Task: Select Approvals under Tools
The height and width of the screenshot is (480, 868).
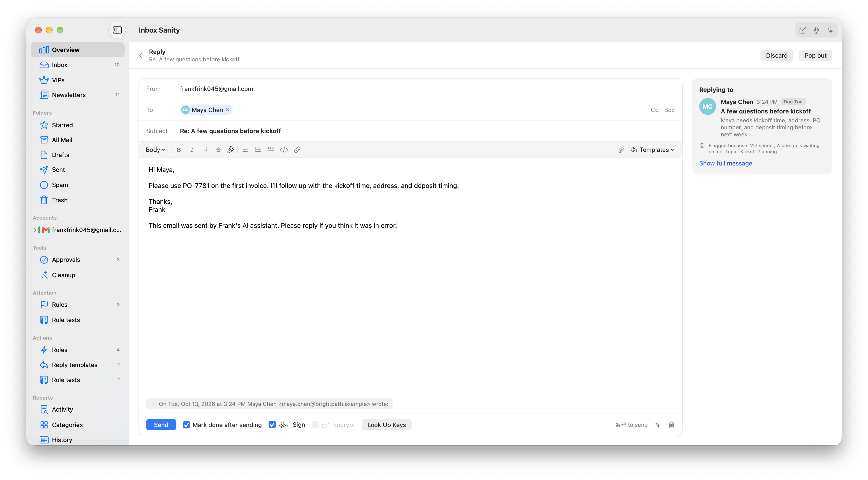Action: pos(78,259)
